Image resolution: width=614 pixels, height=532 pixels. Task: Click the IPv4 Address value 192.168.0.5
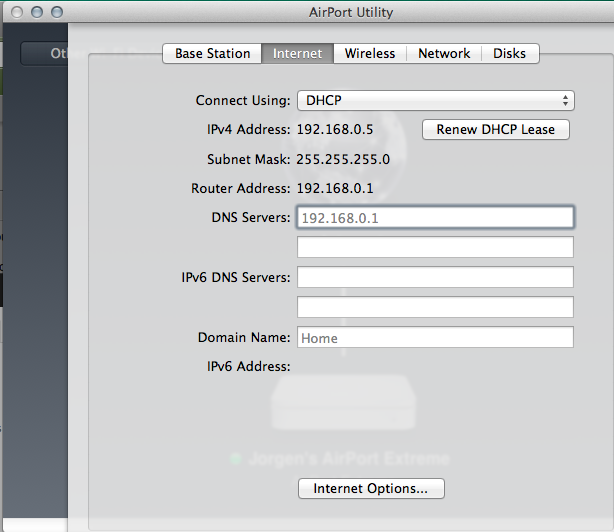pos(335,130)
